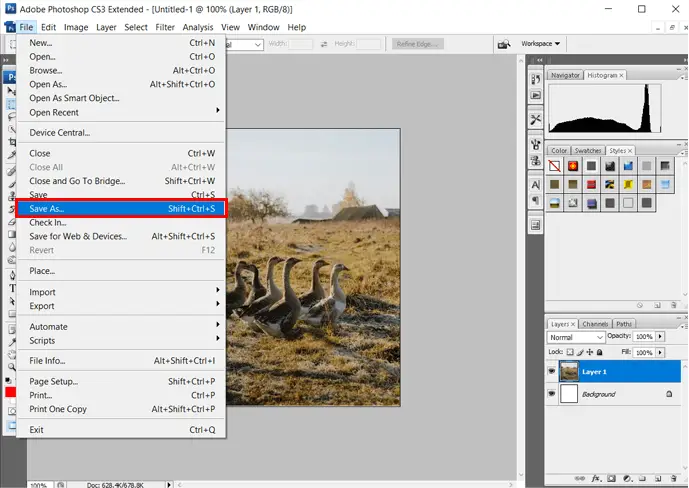Viewport: 689px width, 488px height.
Task: Switch to the Channels tab
Action: click(x=595, y=324)
